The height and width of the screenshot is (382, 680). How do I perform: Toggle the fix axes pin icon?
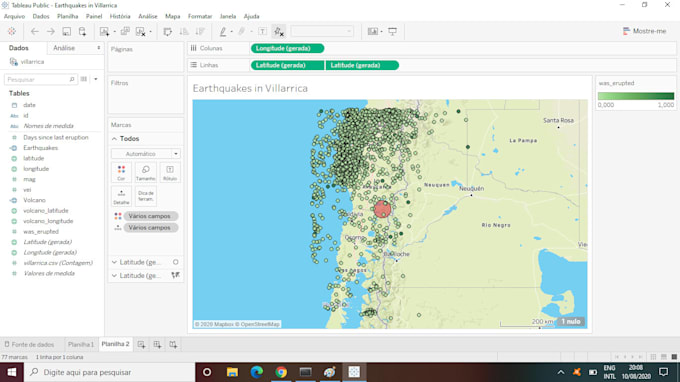[x=278, y=31]
